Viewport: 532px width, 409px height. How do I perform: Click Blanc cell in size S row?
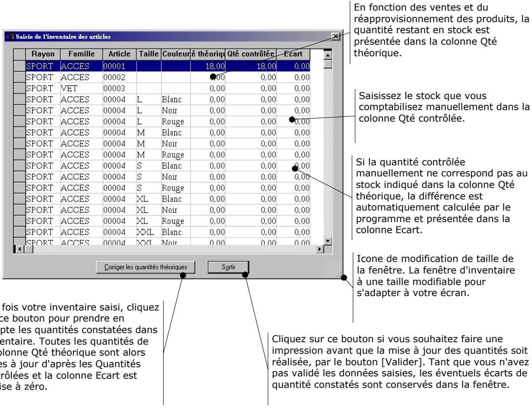pos(176,166)
